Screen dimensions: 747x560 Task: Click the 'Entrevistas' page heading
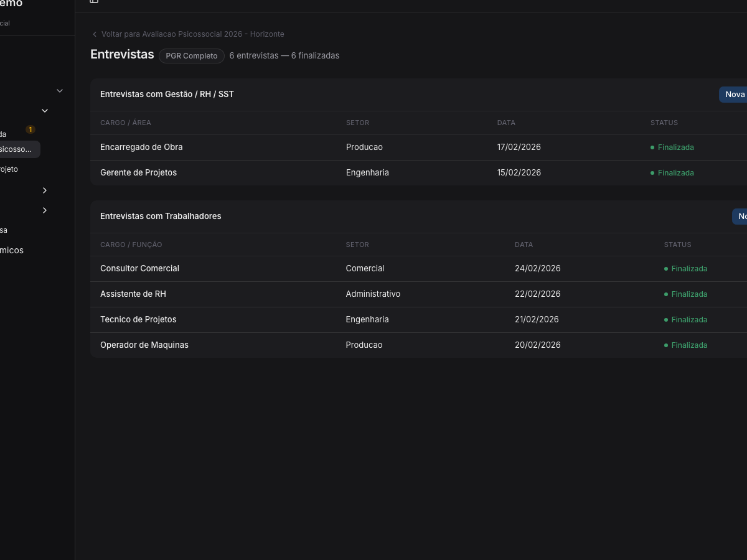pos(122,54)
